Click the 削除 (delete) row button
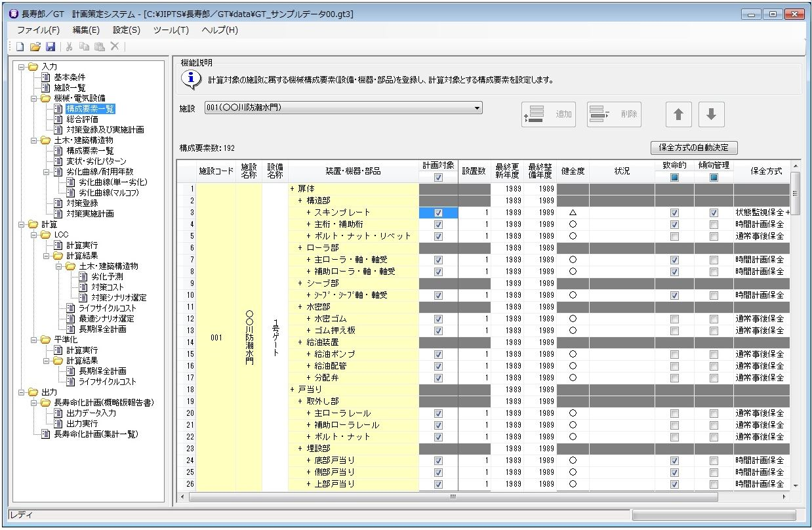This screenshot has width=812, height=530. point(613,114)
